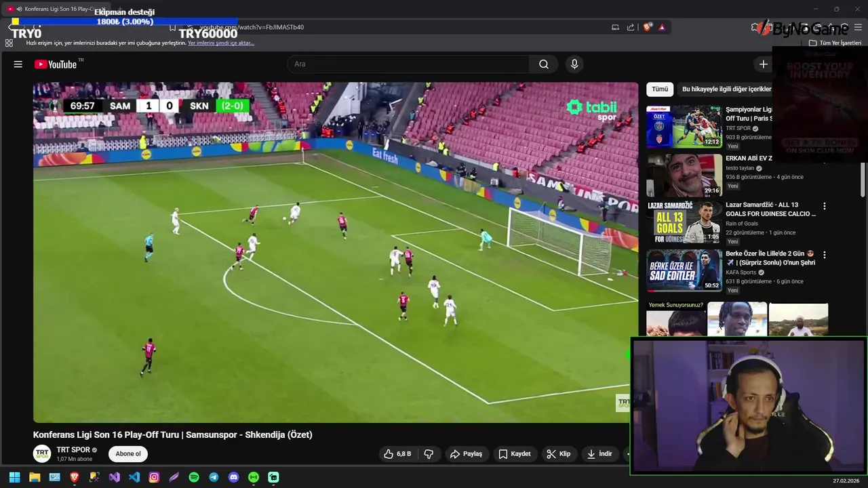
Task: Open Telegram from the taskbar
Action: point(214,477)
